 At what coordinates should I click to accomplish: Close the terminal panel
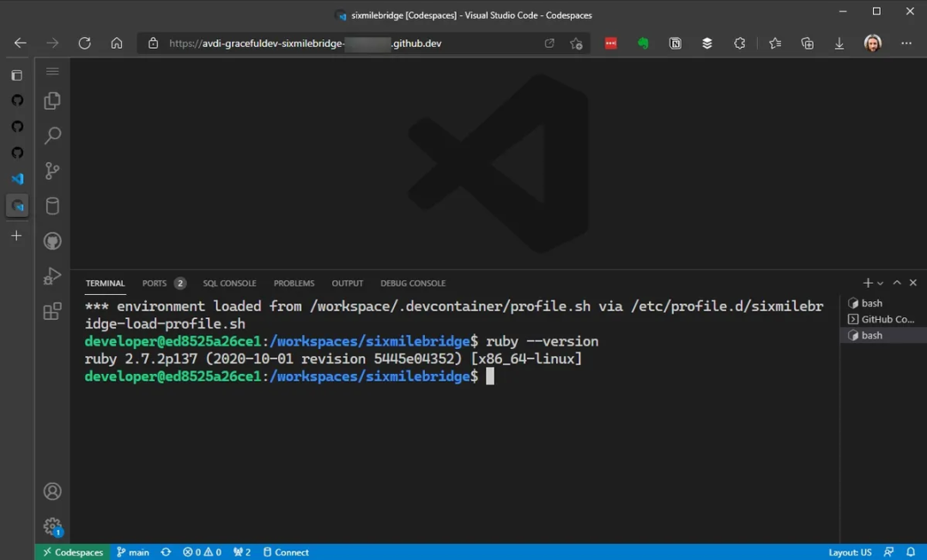coord(912,283)
